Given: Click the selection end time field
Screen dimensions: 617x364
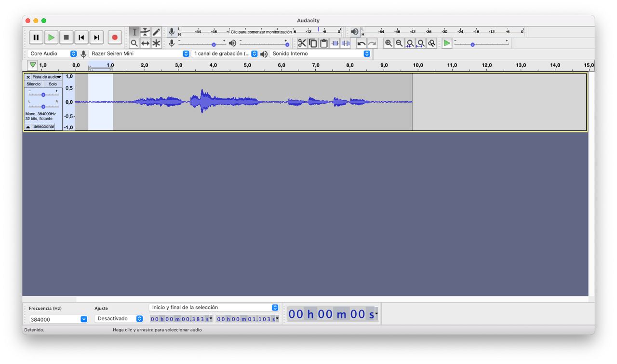Looking at the screenshot, I should (x=248, y=319).
